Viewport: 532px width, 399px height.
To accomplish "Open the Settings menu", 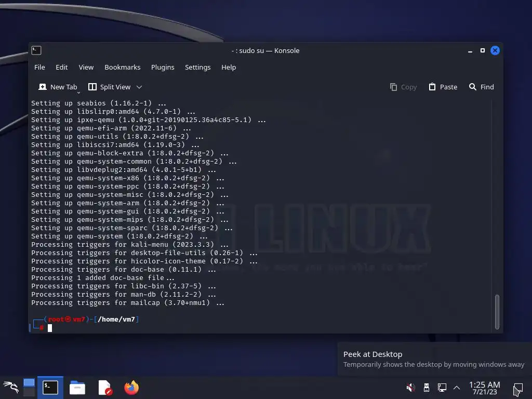I will coord(198,67).
